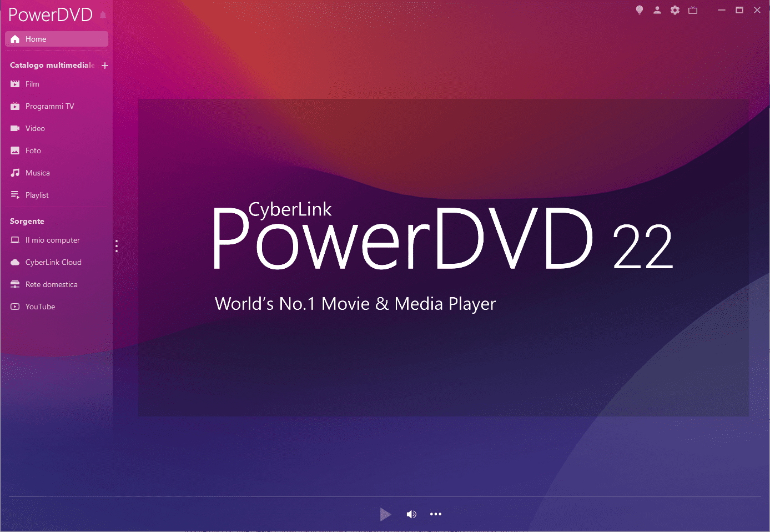
Task: Click the Rete domestica network icon
Action: coord(15,284)
